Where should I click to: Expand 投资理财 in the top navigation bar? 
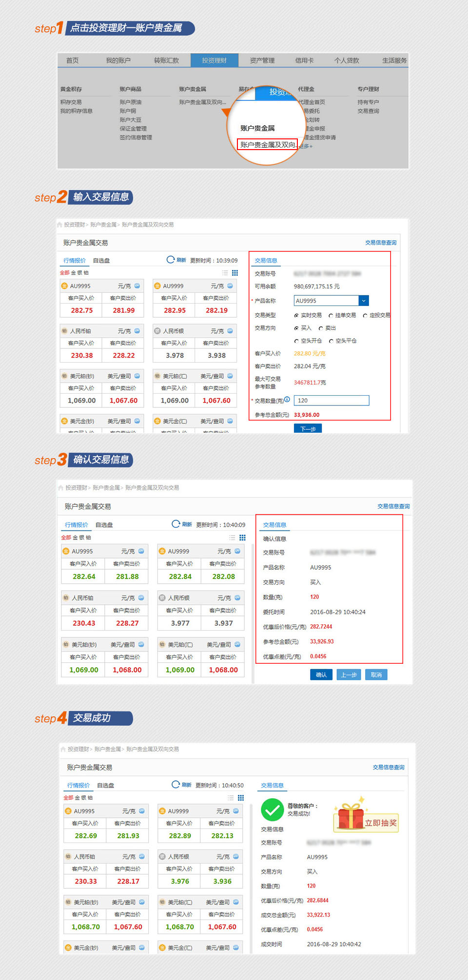coord(214,60)
